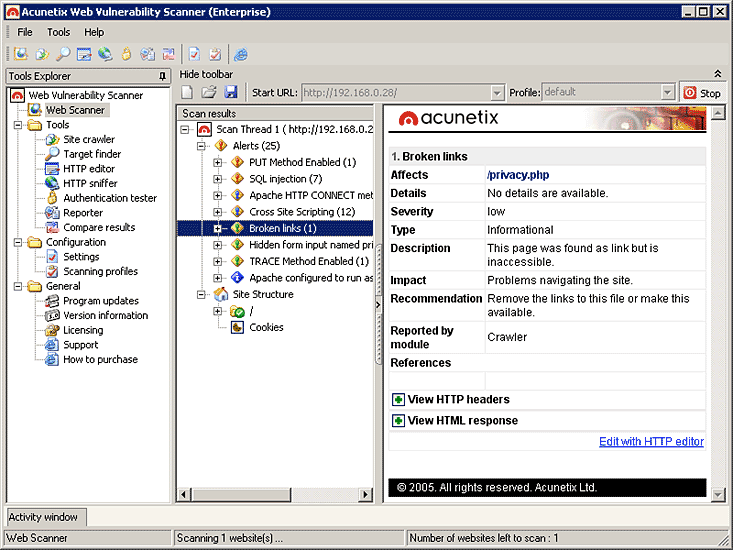Image resolution: width=733 pixels, height=550 pixels.
Task: Open Version information under General
Action: 106,315
